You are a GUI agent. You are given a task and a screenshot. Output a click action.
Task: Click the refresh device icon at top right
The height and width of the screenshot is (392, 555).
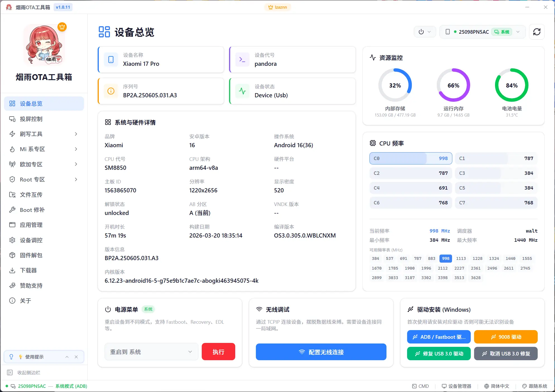(x=537, y=32)
